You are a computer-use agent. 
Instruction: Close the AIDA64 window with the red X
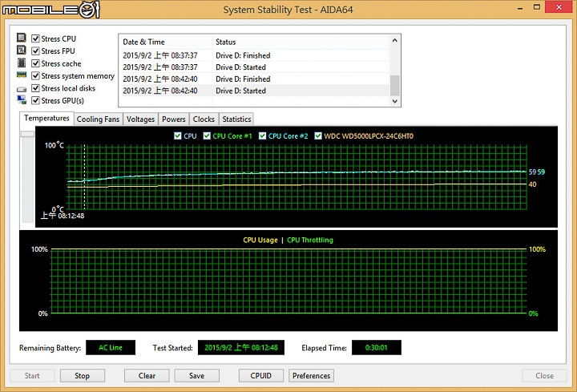[559, 7]
